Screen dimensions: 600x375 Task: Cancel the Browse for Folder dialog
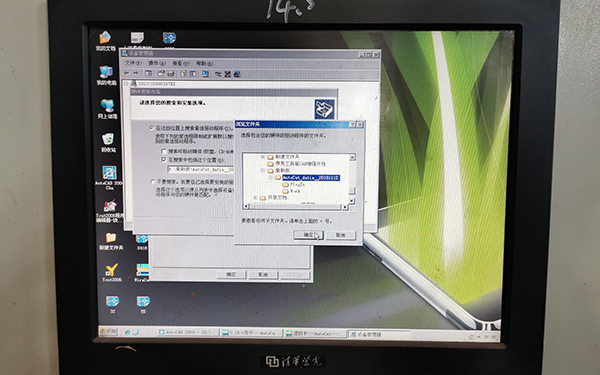pos(341,235)
